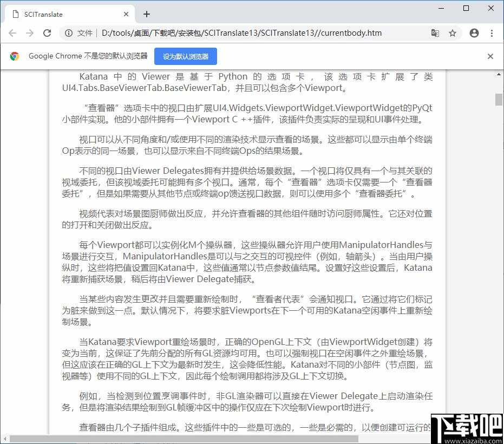
Task: Open the Chrome three-dot menu
Action: (x=492, y=33)
